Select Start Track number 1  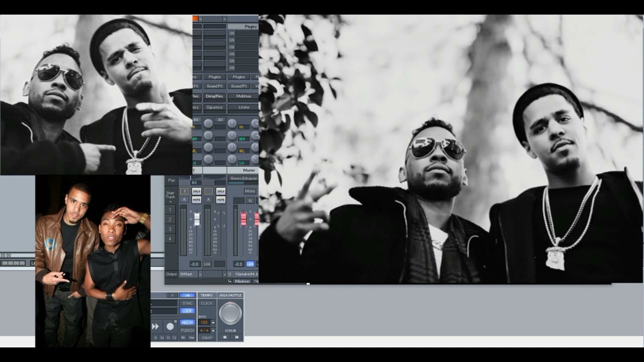coord(170,210)
